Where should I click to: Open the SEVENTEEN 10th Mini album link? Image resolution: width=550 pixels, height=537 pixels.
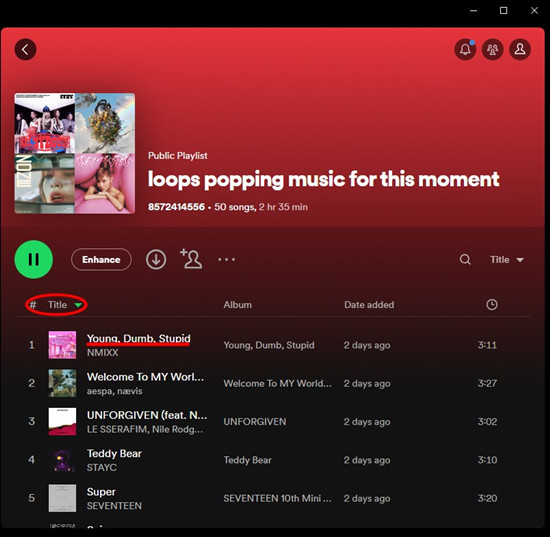tap(277, 498)
